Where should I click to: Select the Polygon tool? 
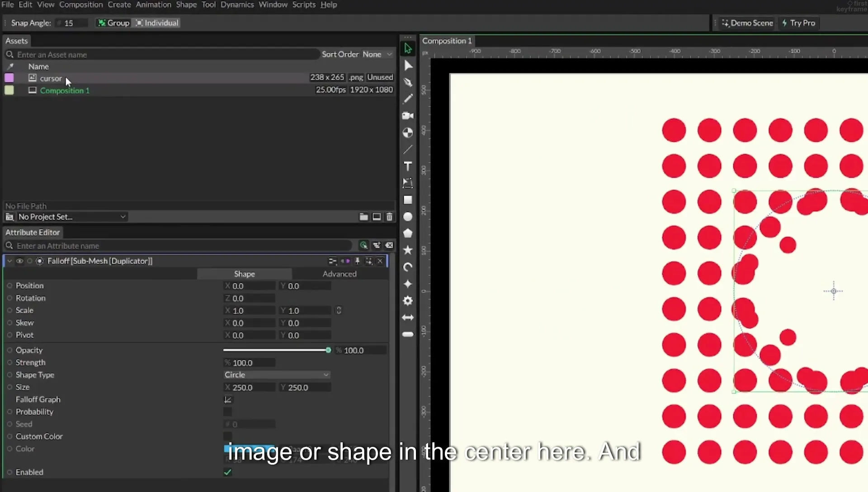pyautogui.click(x=408, y=233)
